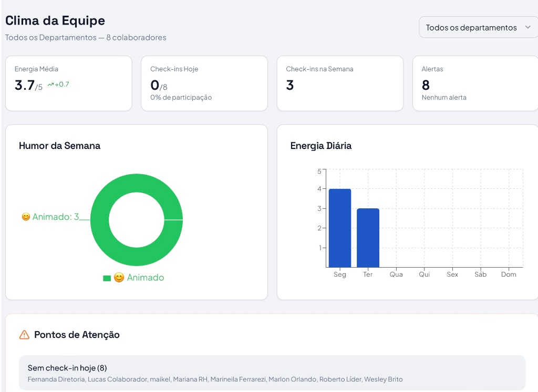
Task: Click the "Clima da Equipe" page title
Action: (x=55, y=20)
